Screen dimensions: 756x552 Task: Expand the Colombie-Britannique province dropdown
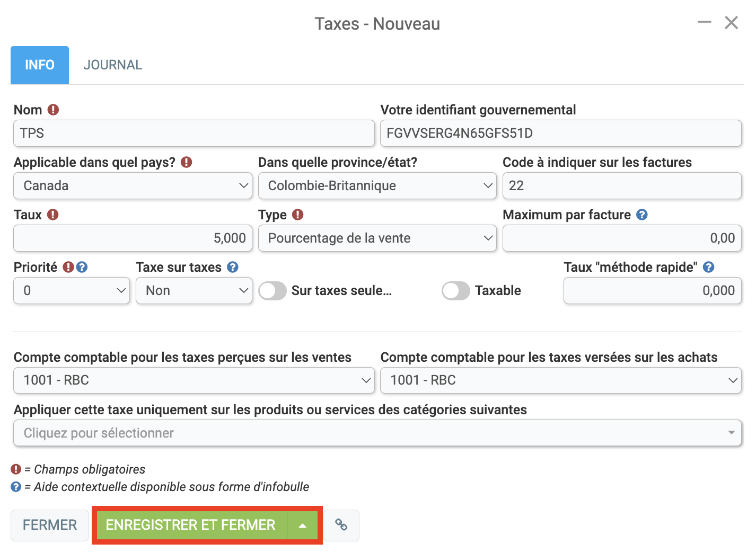(x=377, y=186)
